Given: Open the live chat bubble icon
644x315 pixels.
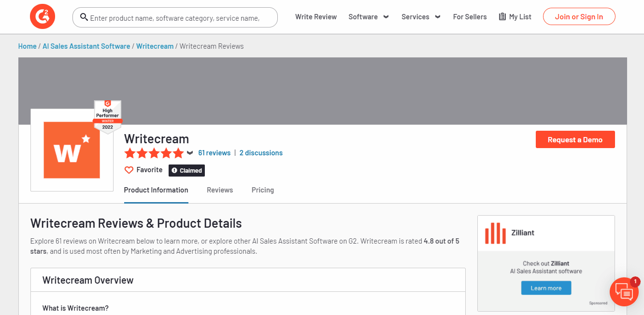Looking at the screenshot, I should coord(624,292).
